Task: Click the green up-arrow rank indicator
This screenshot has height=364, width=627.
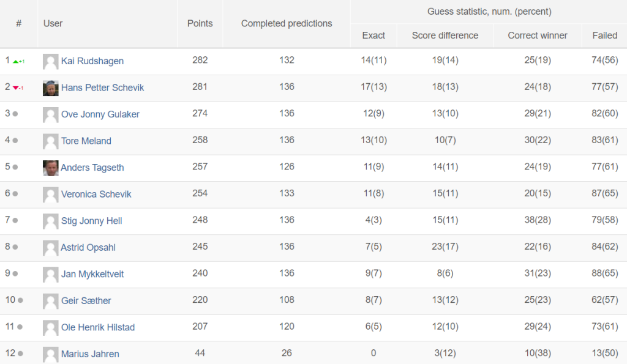Action: [x=19, y=62]
